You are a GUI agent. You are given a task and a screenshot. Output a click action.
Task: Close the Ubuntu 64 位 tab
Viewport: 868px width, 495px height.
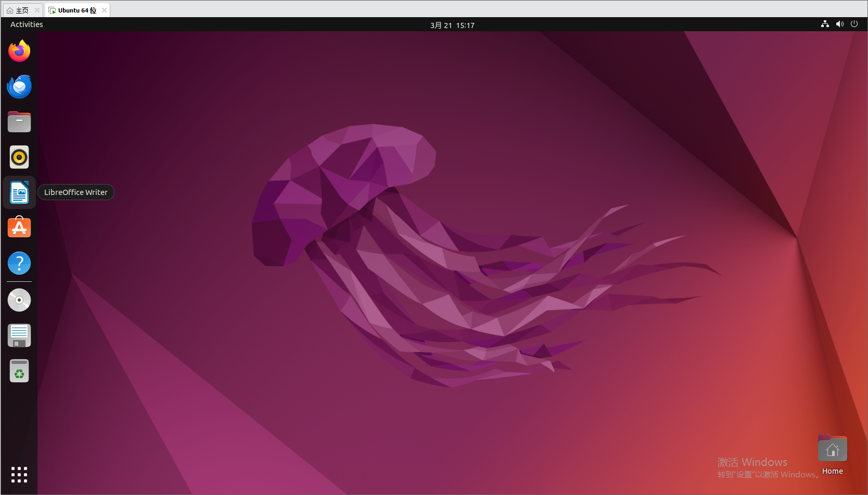click(104, 10)
